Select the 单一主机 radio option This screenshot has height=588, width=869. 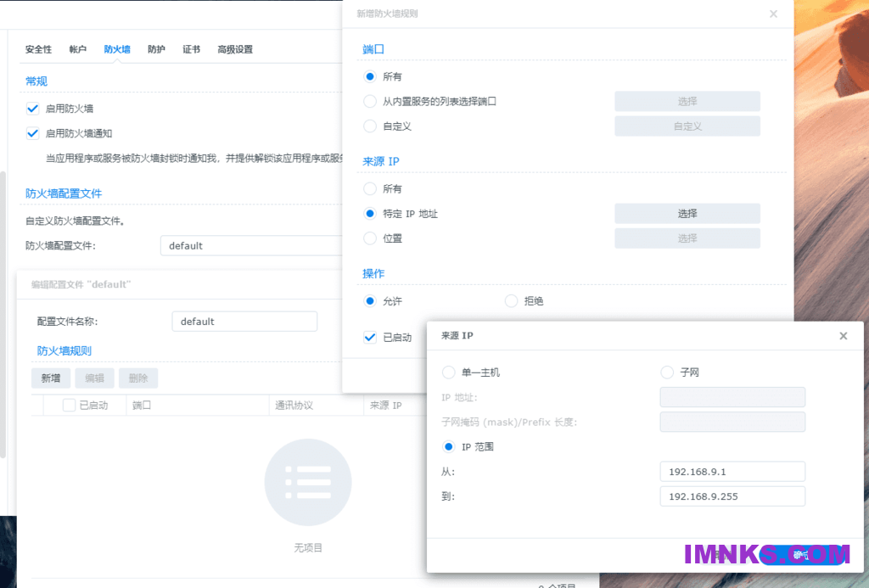pos(448,372)
